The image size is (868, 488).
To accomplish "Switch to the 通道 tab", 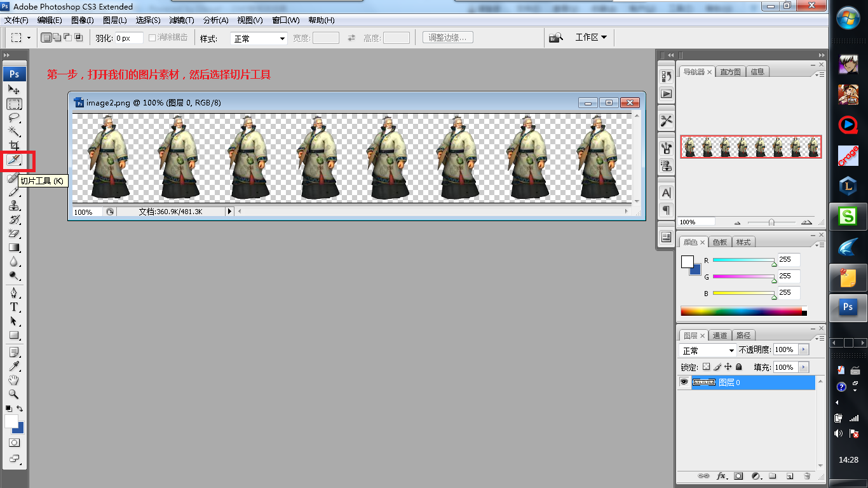I will tap(720, 335).
